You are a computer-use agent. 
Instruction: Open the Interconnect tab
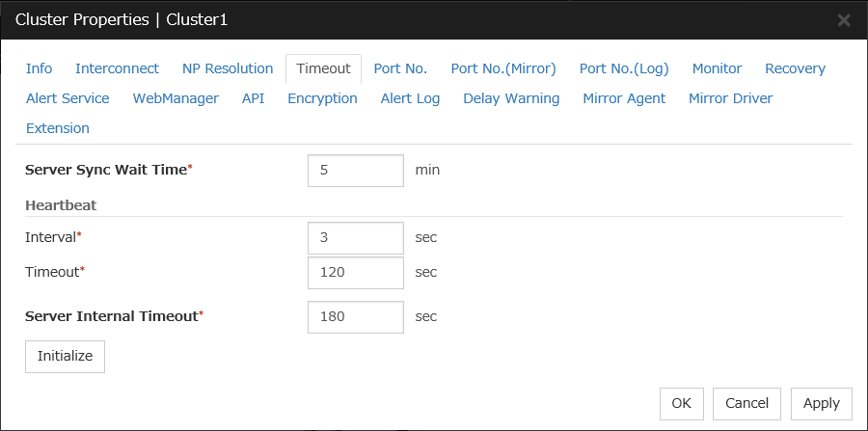117,68
